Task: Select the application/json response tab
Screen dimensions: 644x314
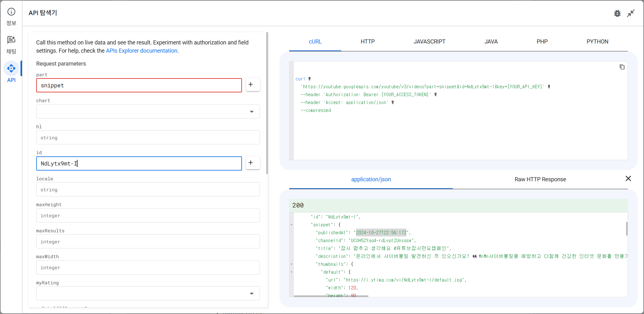Action: 371,179
